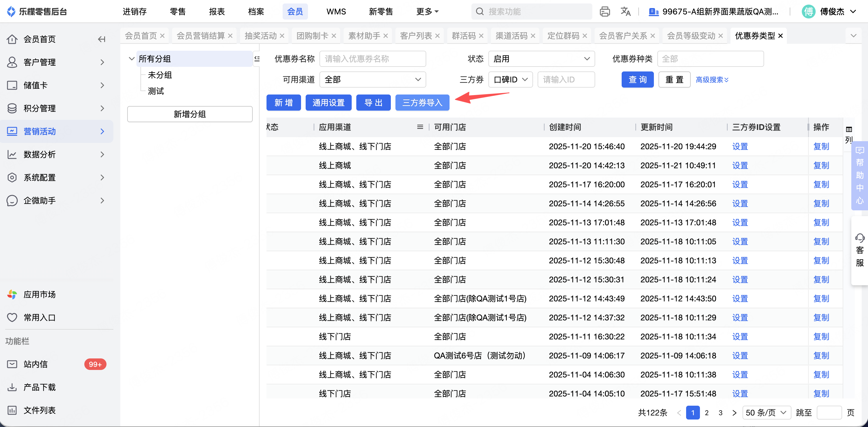Click the 三方券导入 button
This screenshot has width=868, height=427.
(x=422, y=103)
